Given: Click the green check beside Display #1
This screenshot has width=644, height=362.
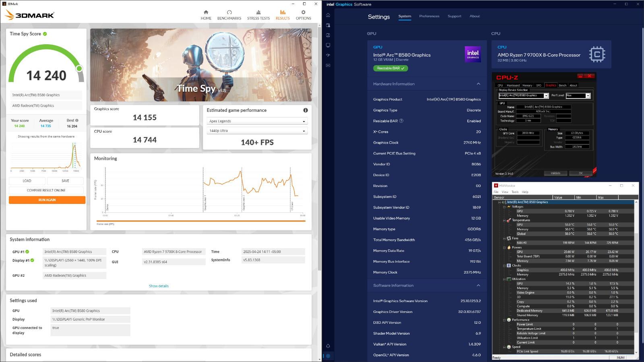Looking at the screenshot, I should [x=32, y=260].
